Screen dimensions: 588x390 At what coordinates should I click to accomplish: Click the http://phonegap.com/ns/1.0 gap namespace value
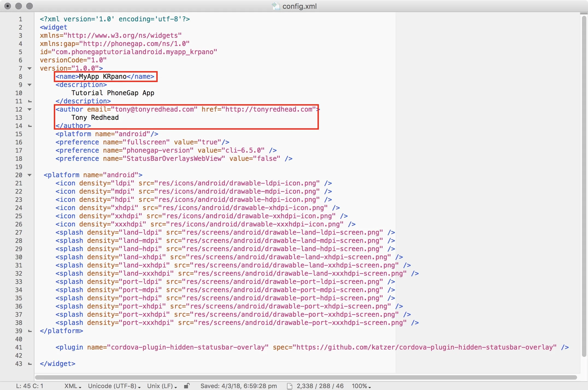tap(134, 44)
